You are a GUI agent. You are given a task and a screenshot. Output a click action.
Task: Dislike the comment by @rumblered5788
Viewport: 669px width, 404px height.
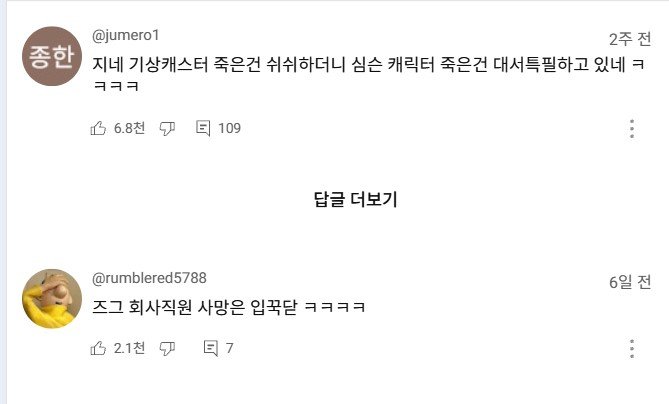click(167, 348)
